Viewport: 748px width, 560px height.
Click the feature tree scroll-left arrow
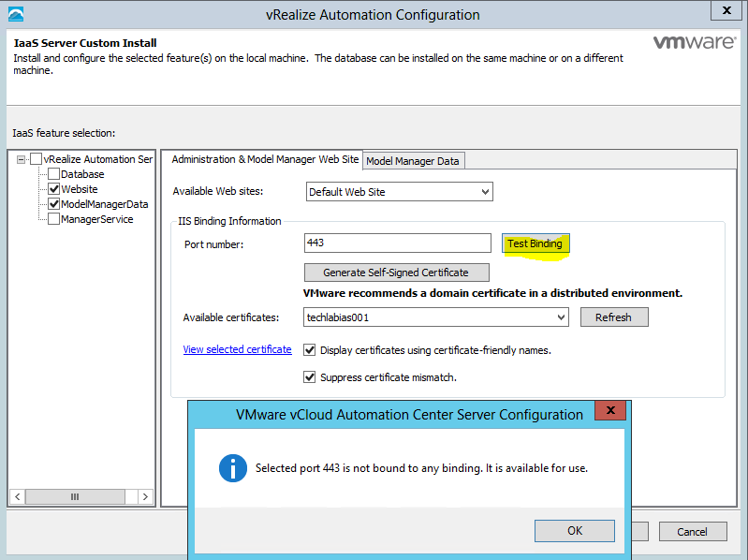coord(18,496)
